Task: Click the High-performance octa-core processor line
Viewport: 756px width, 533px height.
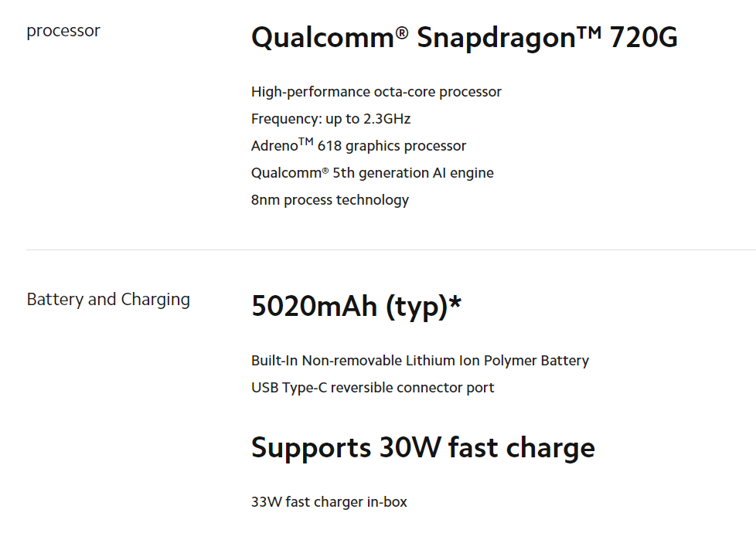Action: click(376, 92)
